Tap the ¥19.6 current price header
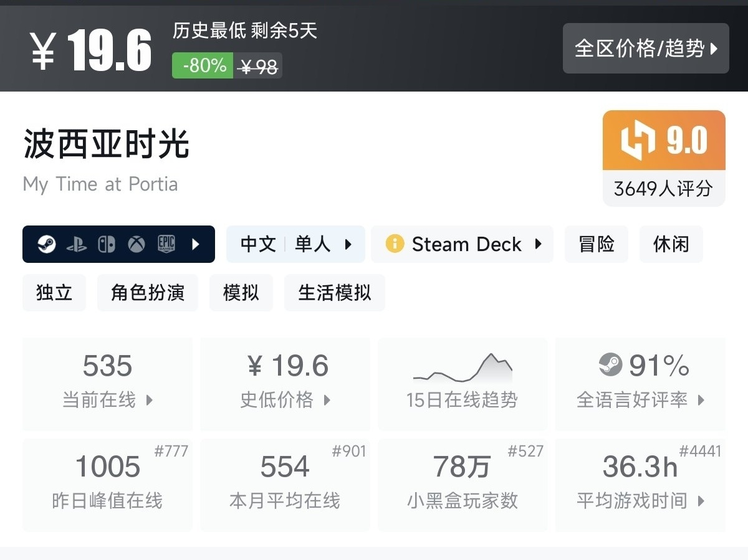748x560 pixels. [x=92, y=50]
